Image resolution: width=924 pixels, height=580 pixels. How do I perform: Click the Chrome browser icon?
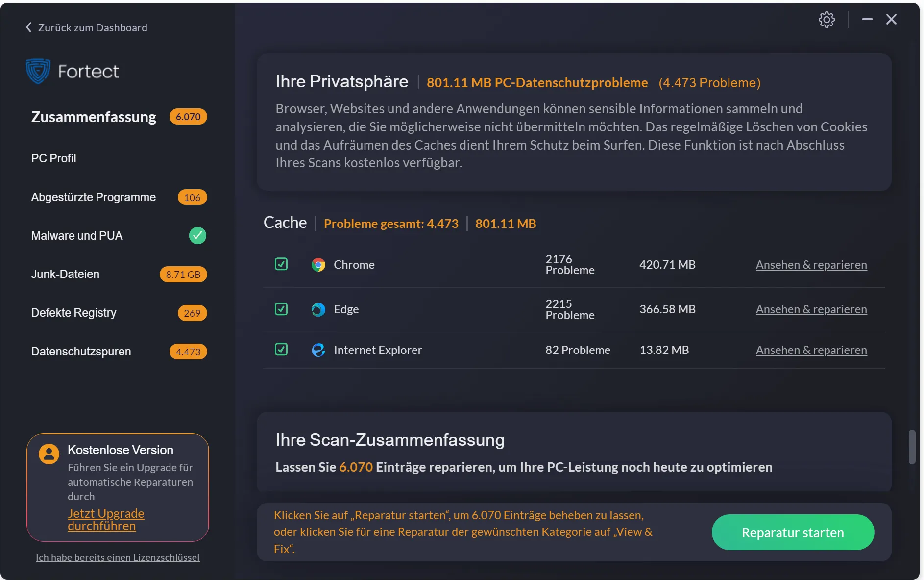[x=318, y=265]
